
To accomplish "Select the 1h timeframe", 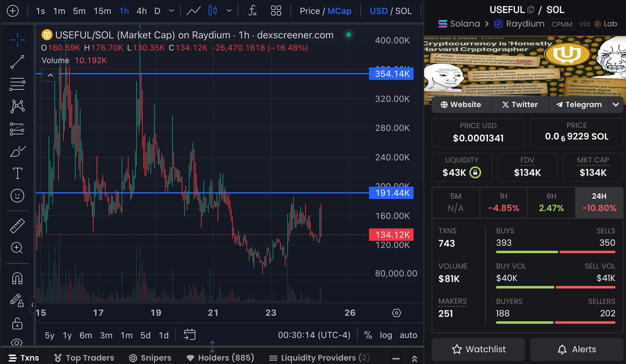I will 124,11.
